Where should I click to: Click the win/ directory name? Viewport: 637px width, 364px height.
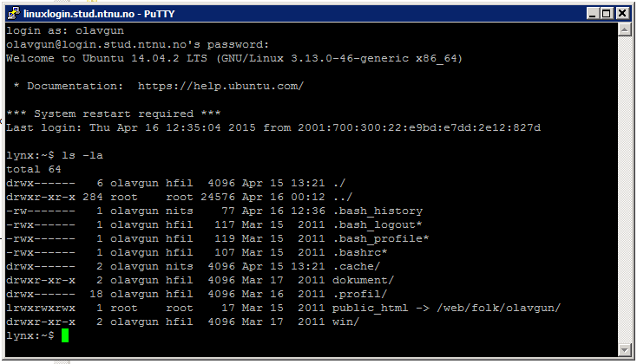click(345, 322)
